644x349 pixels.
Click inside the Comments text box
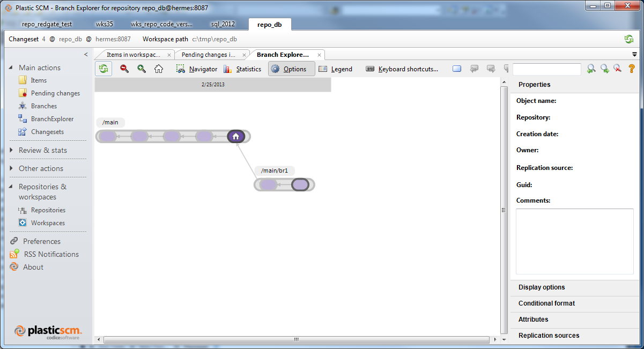pos(575,242)
